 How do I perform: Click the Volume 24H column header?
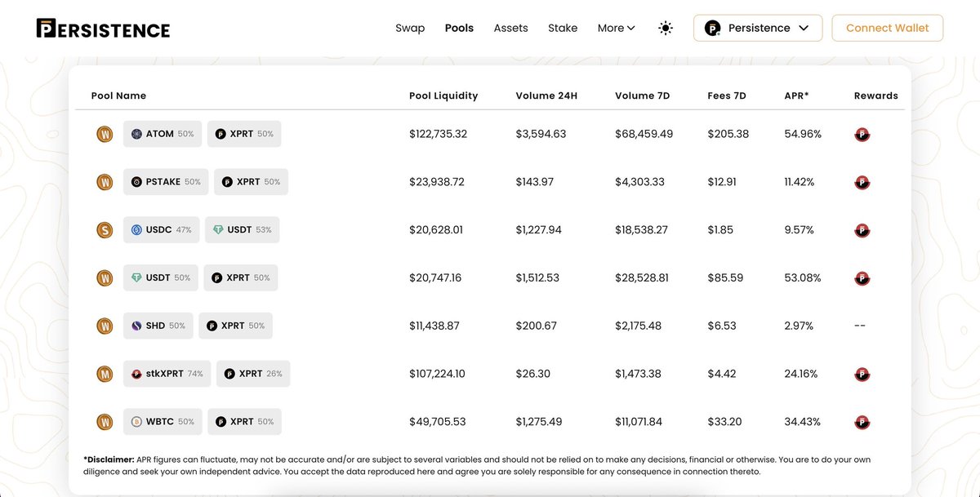click(546, 95)
